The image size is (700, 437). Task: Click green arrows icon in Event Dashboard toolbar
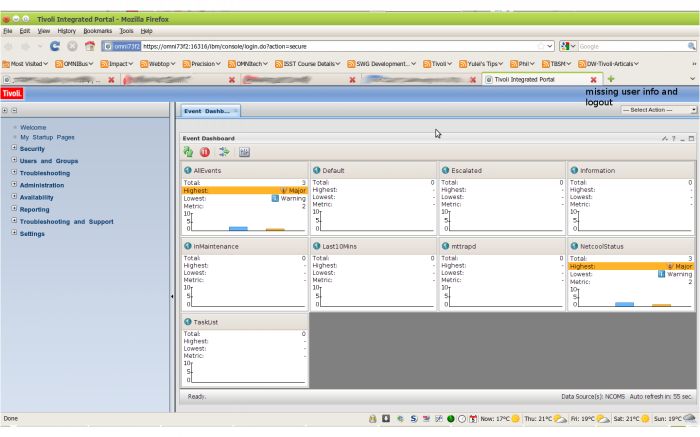pyautogui.click(x=224, y=152)
